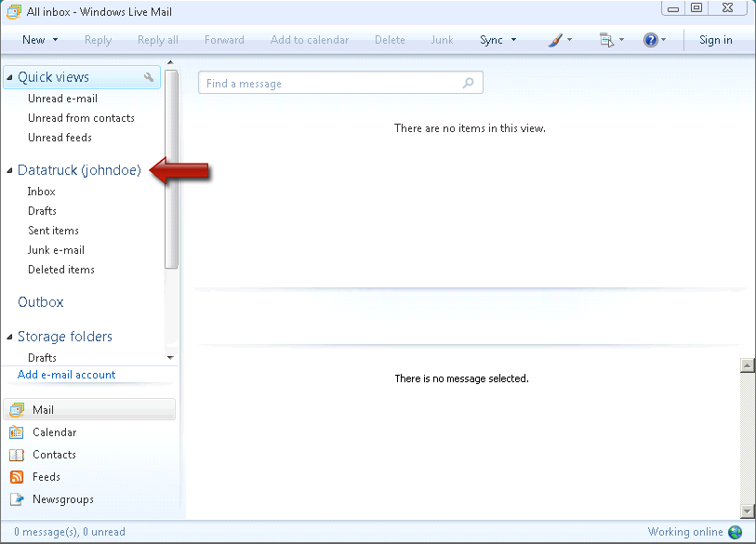This screenshot has height=544, width=756.
Task: Click the reading pane scroll down arrow
Action: tap(747, 511)
